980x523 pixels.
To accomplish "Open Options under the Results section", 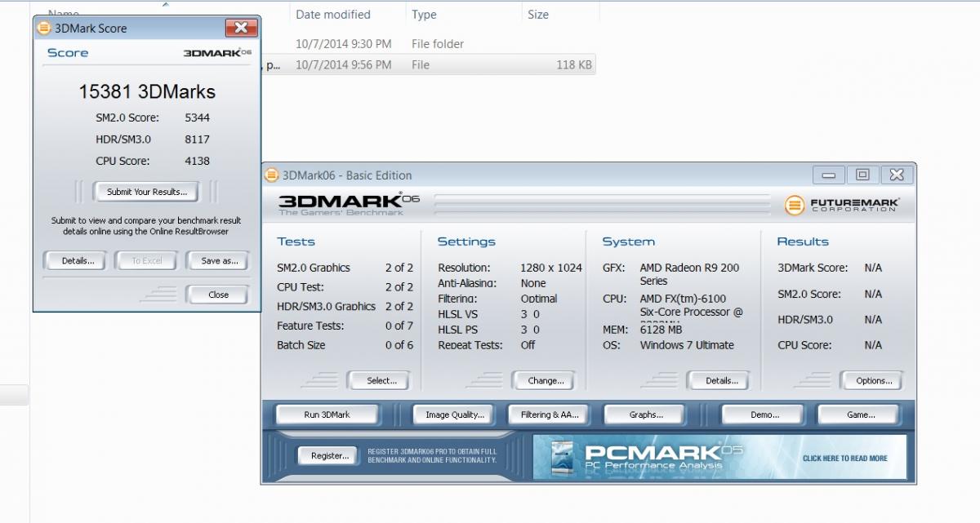I will tap(874, 380).
